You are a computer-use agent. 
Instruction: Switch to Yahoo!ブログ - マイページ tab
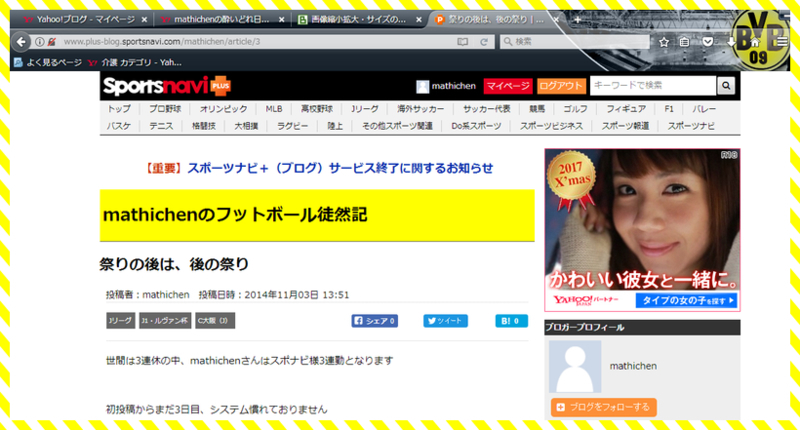click(85, 20)
